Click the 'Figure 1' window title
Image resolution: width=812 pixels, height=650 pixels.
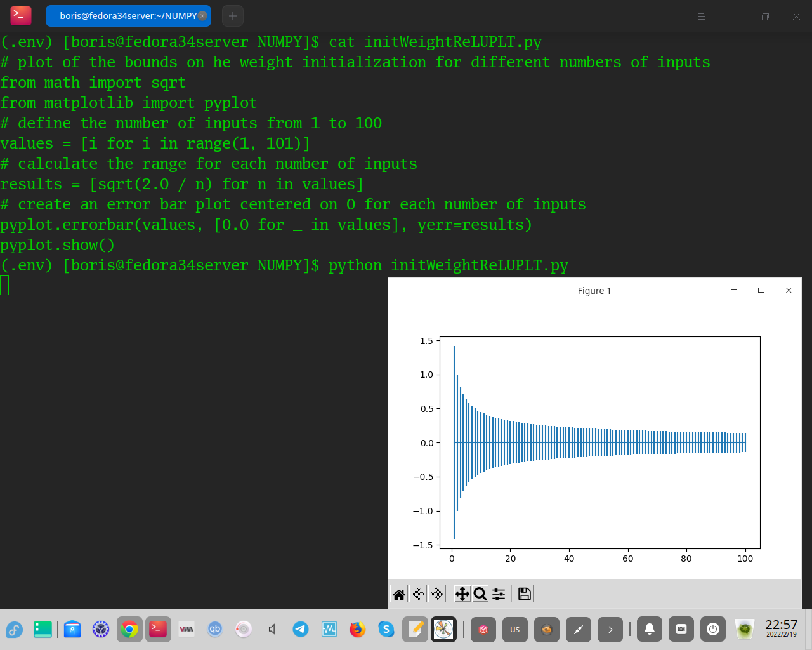[x=594, y=291]
